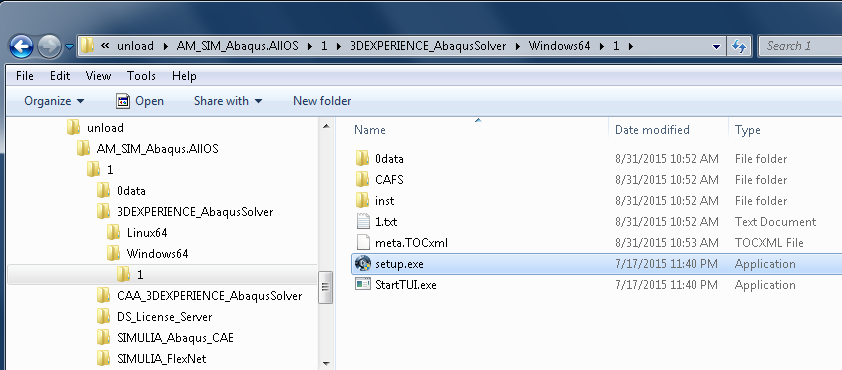Select the meta.TOCxml file icon
Screen dimensions: 842x370
click(364, 243)
